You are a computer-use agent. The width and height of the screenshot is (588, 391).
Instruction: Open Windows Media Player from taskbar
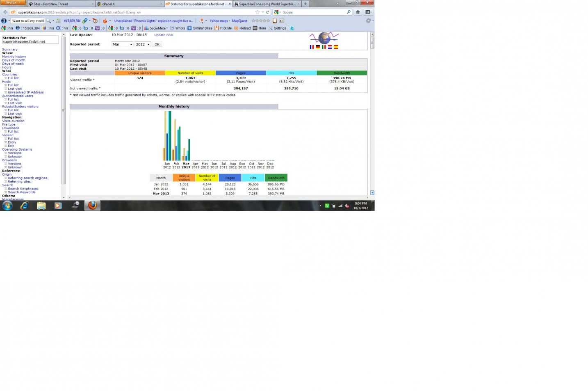coord(58,206)
